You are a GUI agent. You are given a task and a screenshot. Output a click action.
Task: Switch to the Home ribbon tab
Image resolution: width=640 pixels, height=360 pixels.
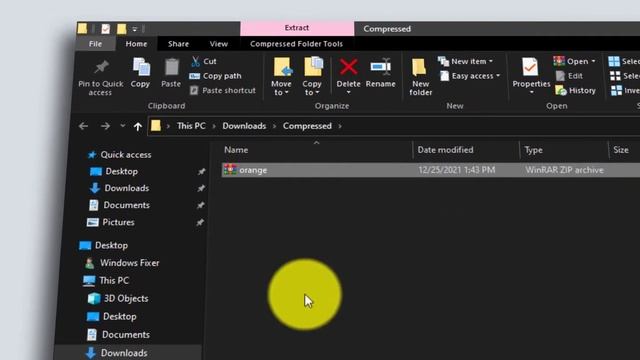pyautogui.click(x=136, y=44)
